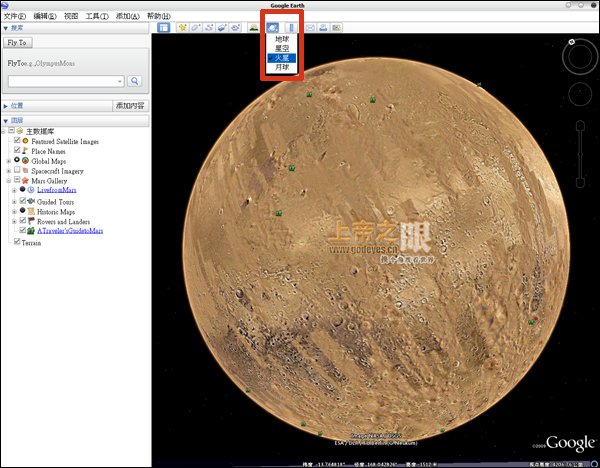The width and height of the screenshot is (600, 468).
Task: Uncheck the Guided Tours layer
Action: pos(23,201)
